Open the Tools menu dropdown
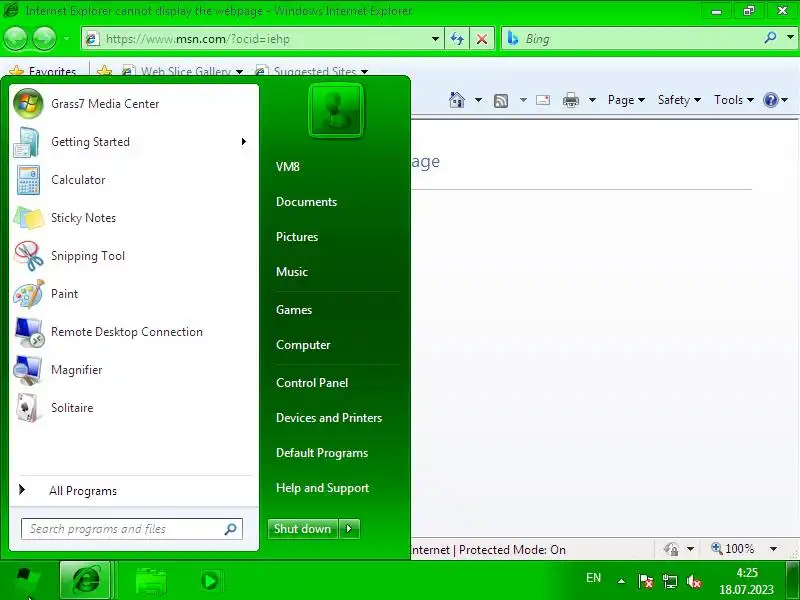Viewport: 800px width, 600px height. coord(734,100)
